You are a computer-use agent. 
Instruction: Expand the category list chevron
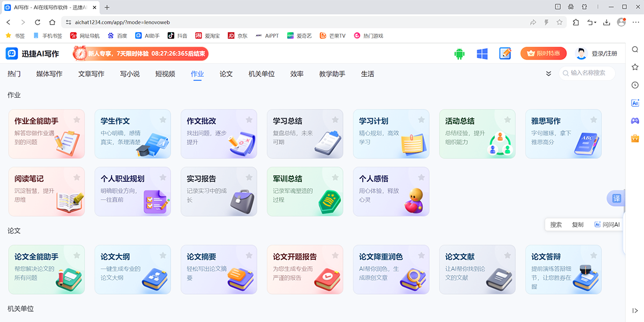pos(548,74)
